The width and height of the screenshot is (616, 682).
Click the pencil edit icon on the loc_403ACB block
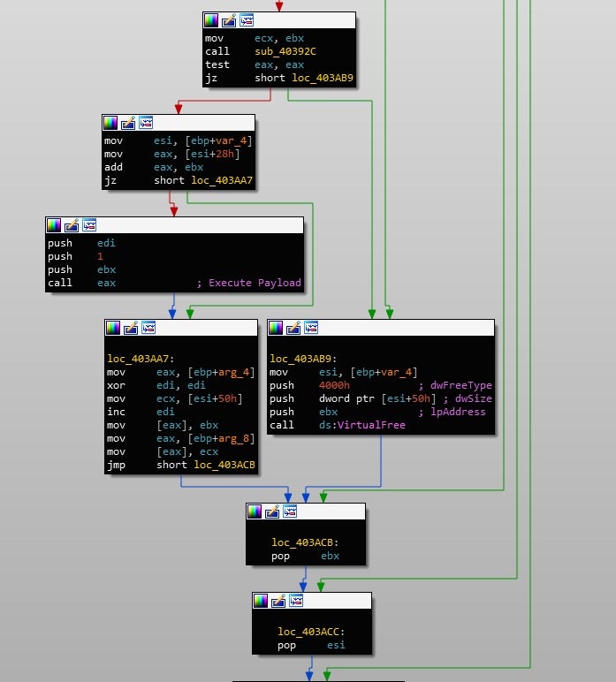tap(271, 511)
